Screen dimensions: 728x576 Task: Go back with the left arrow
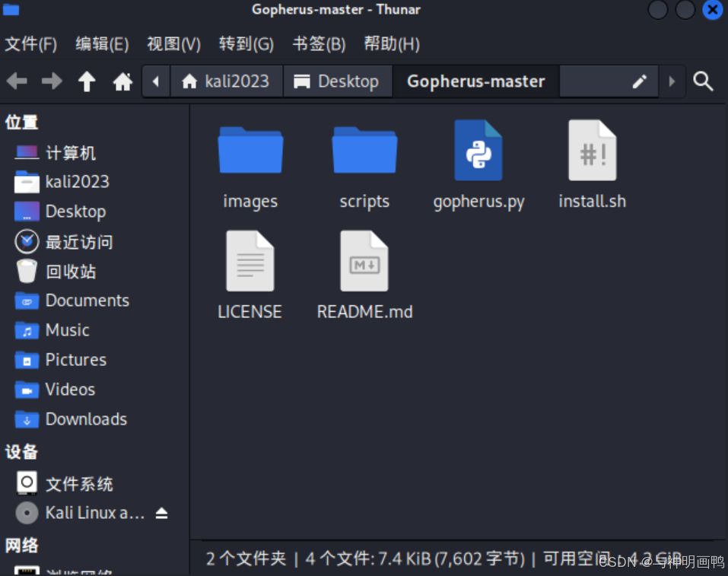[x=17, y=81]
